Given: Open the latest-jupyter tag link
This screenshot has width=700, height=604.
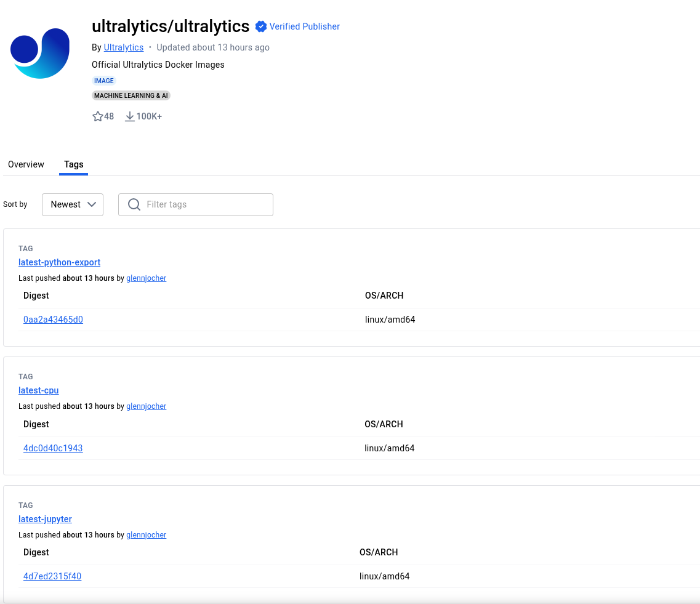Looking at the screenshot, I should pyautogui.click(x=45, y=519).
